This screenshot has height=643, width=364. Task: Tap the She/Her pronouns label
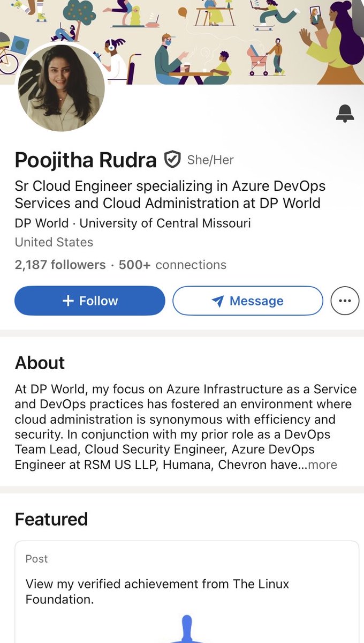click(x=210, y=160)
